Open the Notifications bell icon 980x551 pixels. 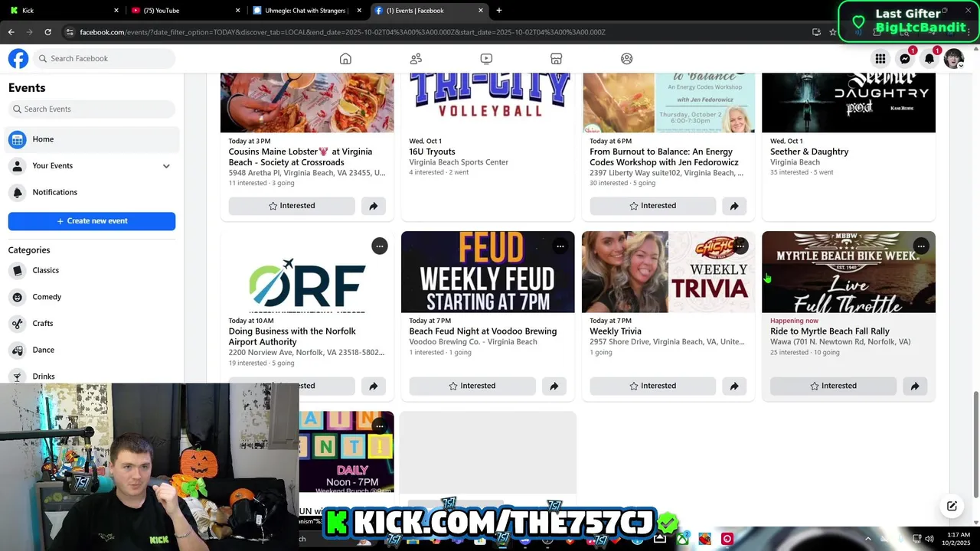929,59
